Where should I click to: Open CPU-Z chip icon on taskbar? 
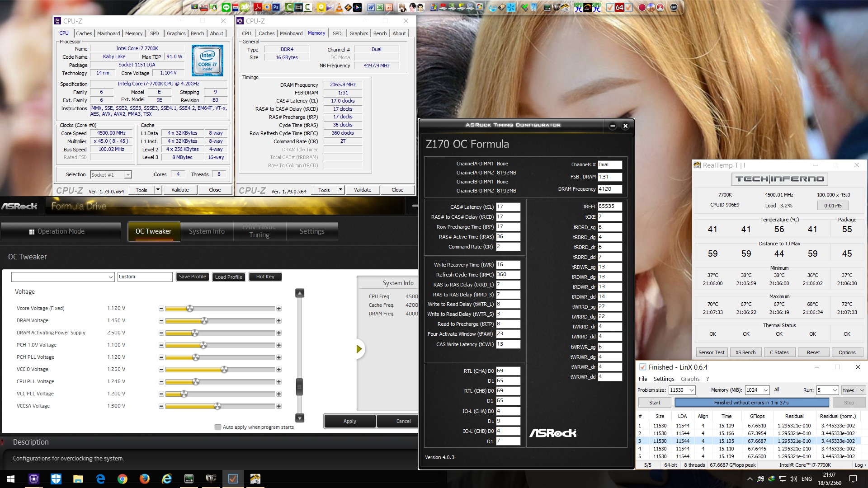pos(34,479)
